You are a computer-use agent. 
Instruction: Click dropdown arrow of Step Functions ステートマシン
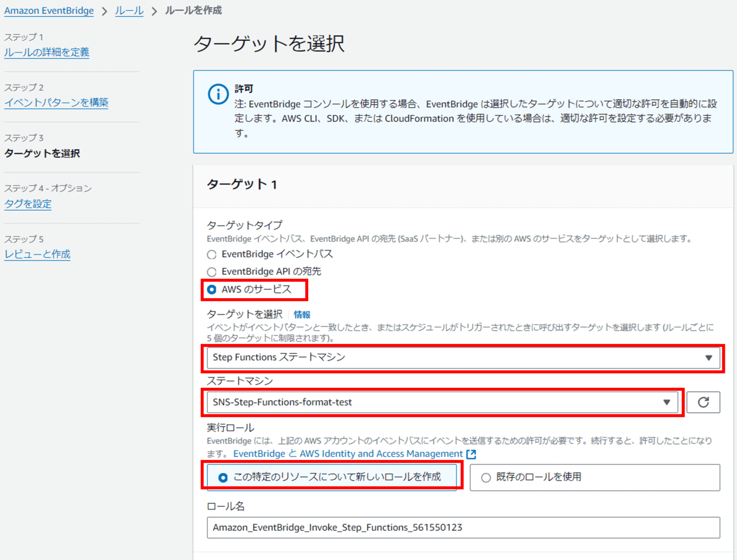708,358
